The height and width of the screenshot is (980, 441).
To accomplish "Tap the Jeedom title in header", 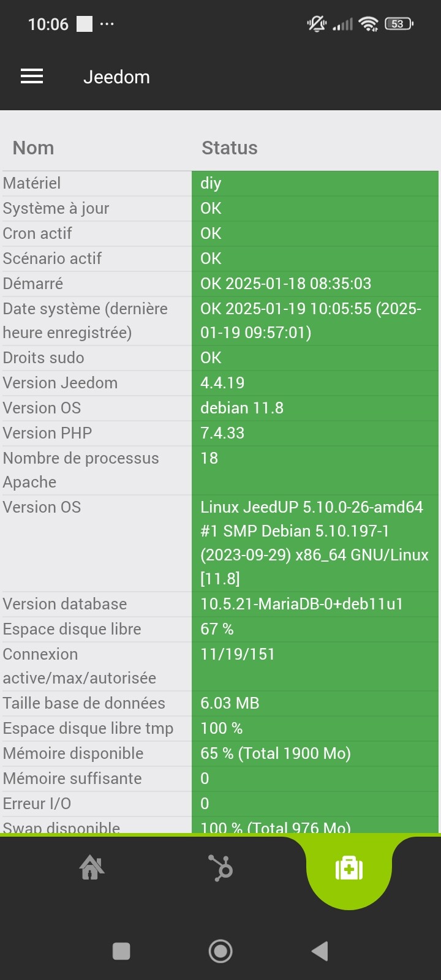I will coord(116,77).
